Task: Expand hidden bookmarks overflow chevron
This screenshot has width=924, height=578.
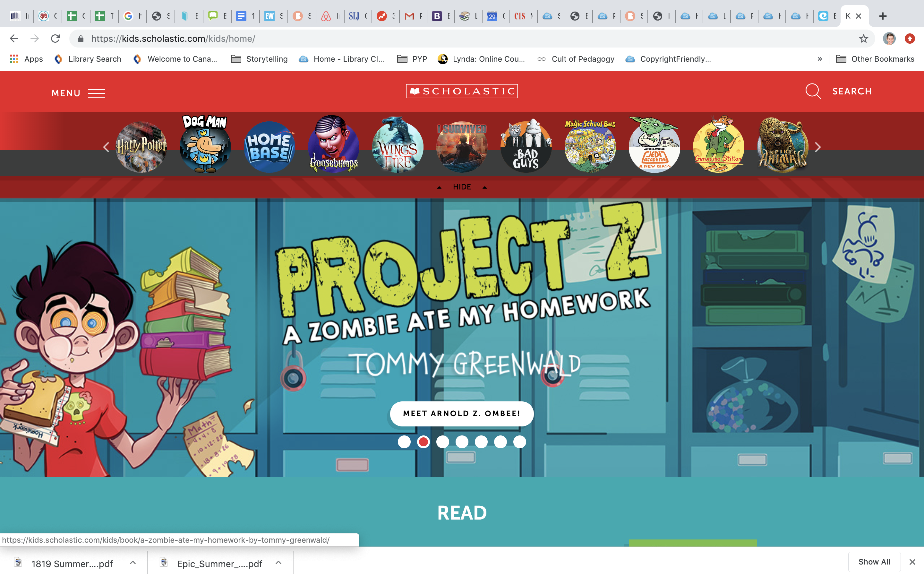Action: pyautogui.click(x=820, y=59)
